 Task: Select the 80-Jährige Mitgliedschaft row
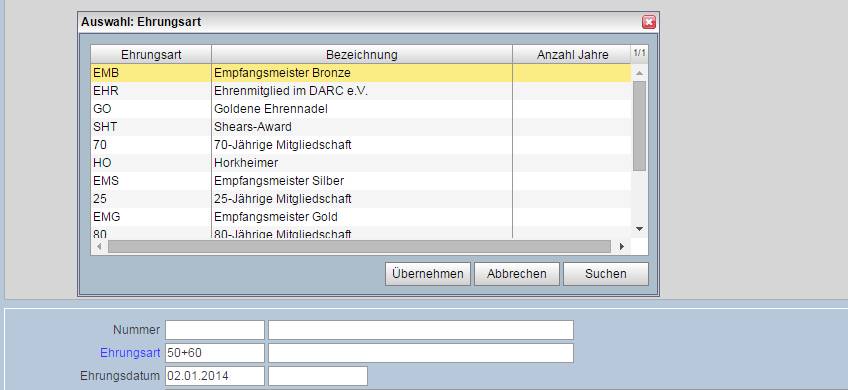361,233
